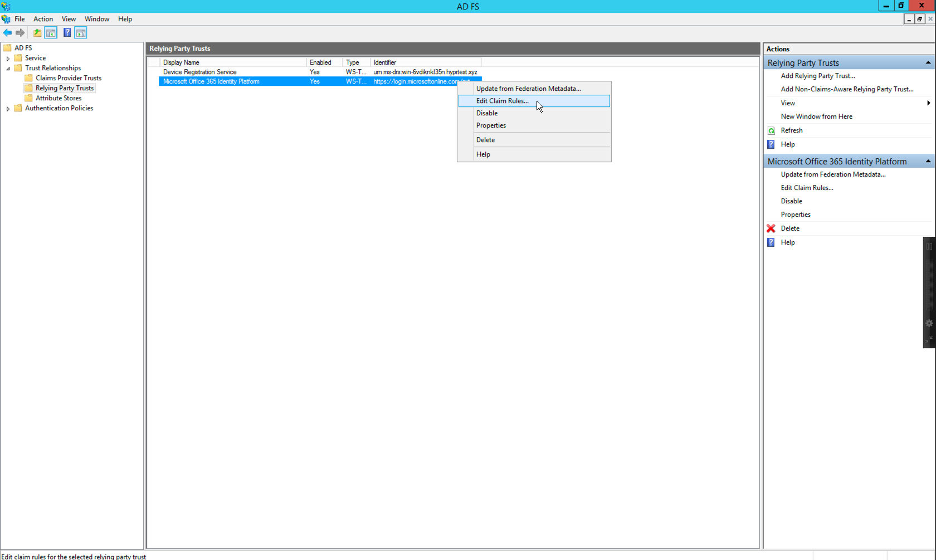Toggle the Show/Hide Console Tree toolbar icon
Screen dimensions: 936x560
click(51, 33)
